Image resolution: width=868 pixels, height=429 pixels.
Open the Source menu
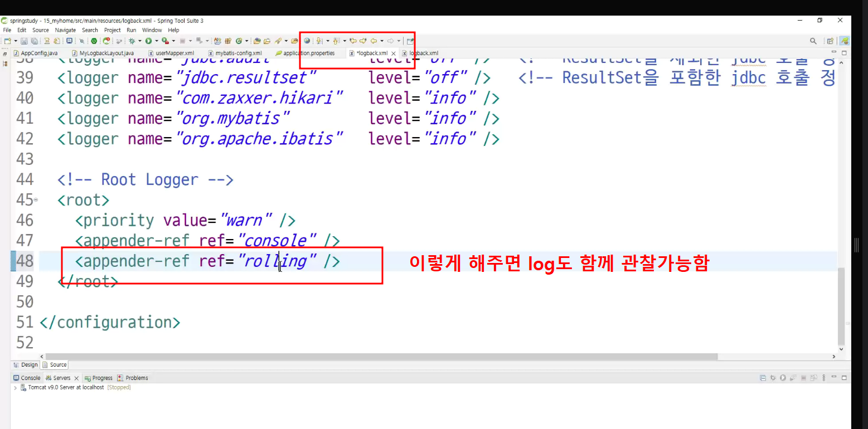[x=41, y=30]
